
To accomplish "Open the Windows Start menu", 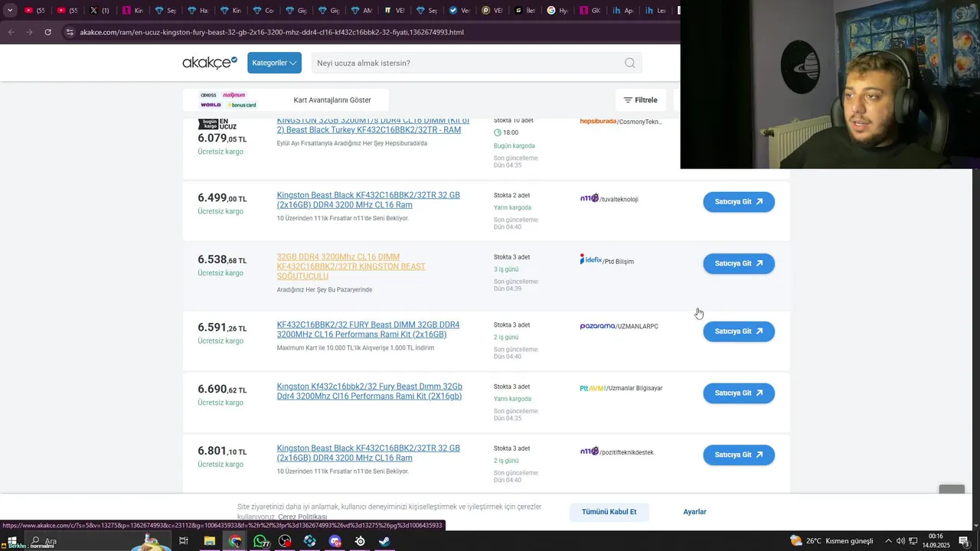I will click(11, 541).
